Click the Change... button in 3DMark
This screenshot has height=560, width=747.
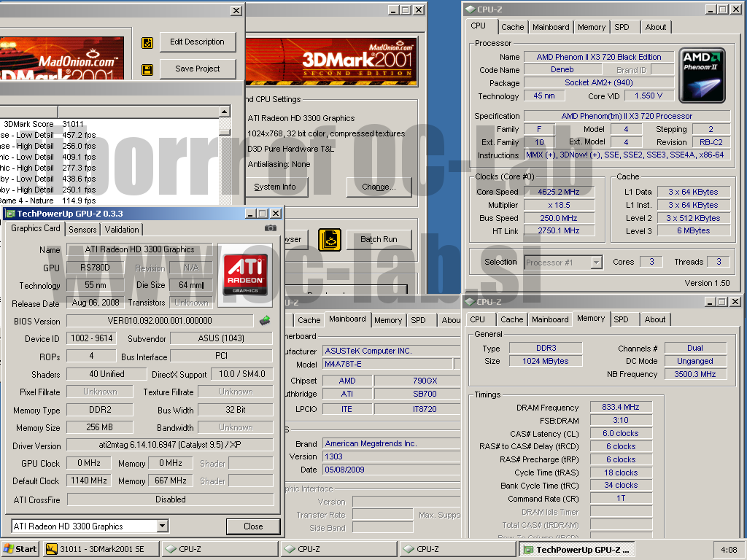coord(379,187)
